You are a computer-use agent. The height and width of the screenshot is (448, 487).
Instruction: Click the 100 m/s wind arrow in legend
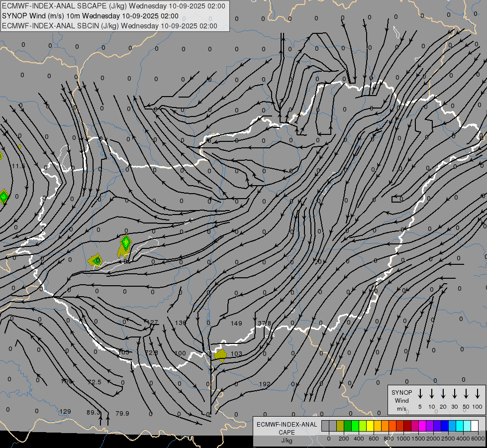coord(478,394)
